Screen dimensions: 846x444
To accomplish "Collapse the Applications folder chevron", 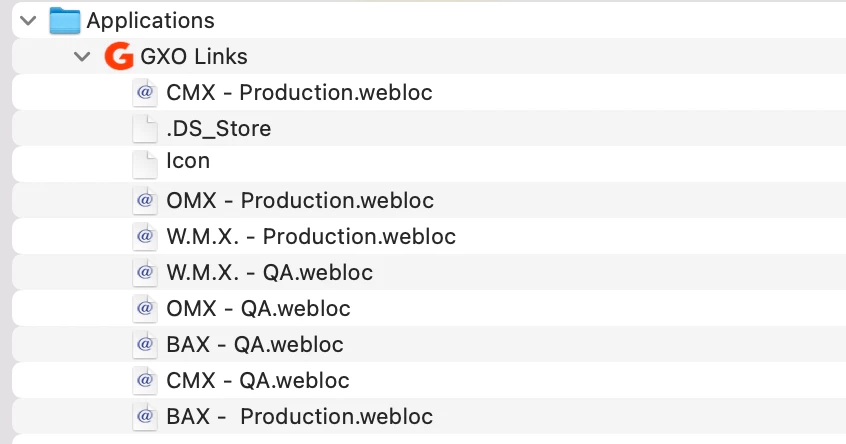I will 28,21.
